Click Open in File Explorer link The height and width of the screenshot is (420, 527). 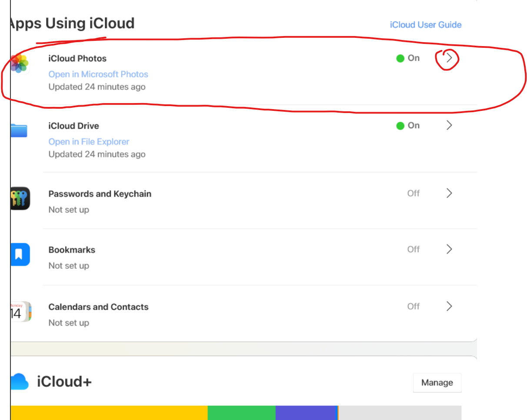tap(89, 142)
